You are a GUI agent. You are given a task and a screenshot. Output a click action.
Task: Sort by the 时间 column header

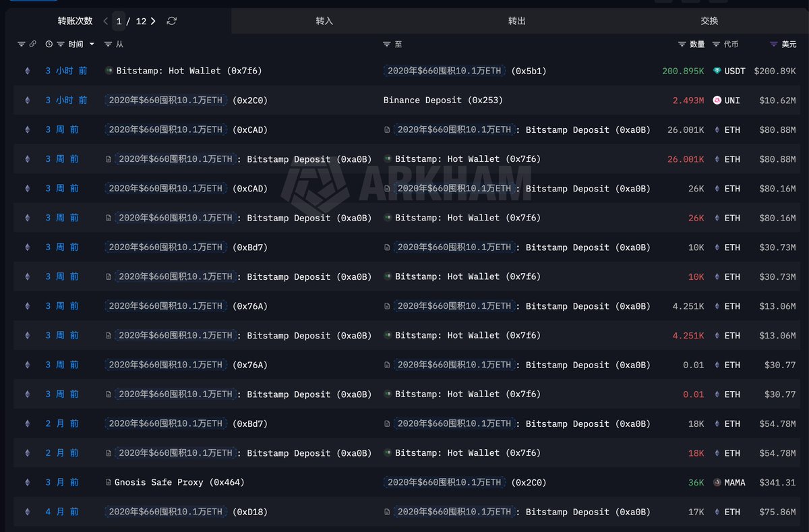click(x=76, y=44)
